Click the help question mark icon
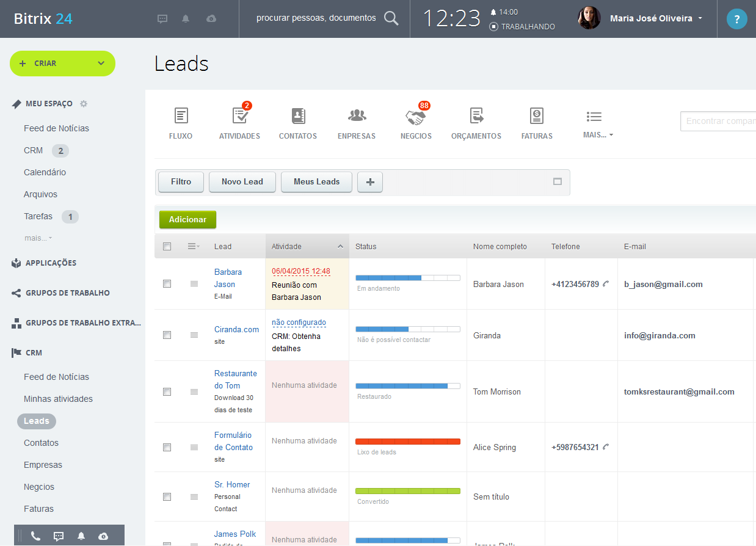 736,19
